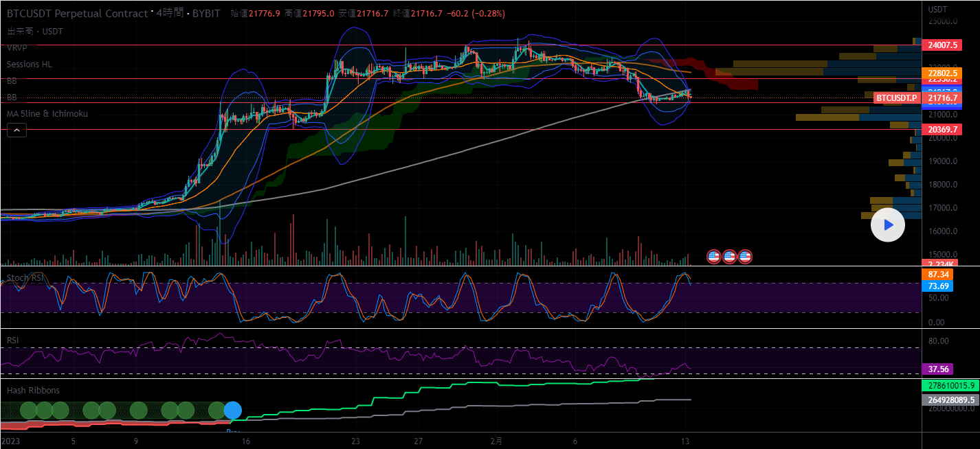Click the first US flag economic event icon
Screen dimensions: 980x449
click(x=714, y=257)
